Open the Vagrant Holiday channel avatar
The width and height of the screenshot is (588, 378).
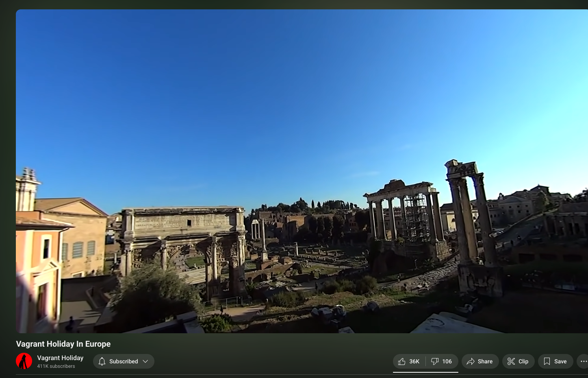(24, 361)
